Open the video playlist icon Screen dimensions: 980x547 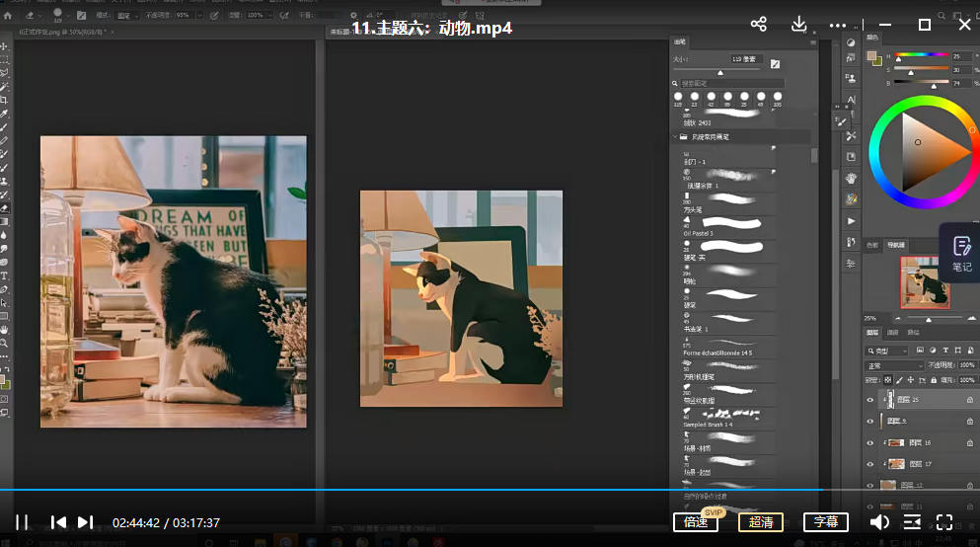[912, 522]
